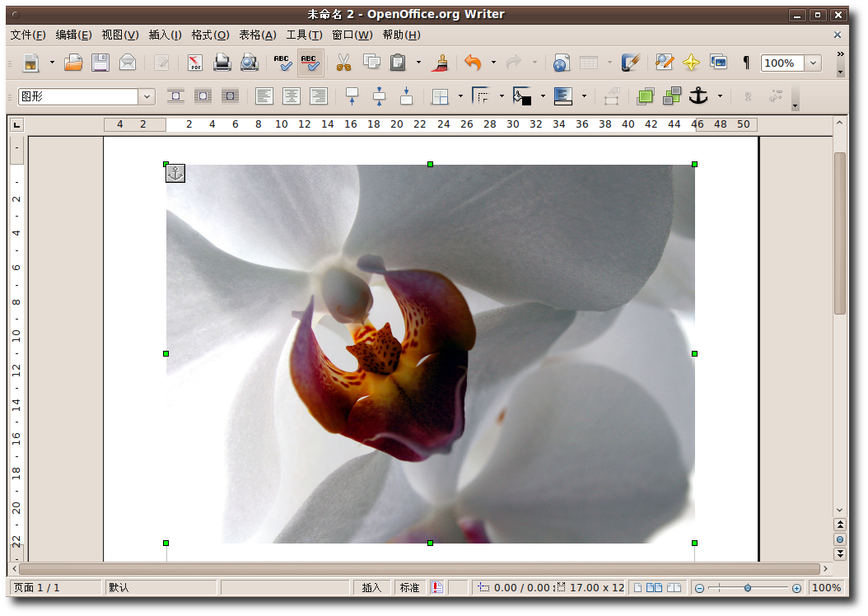Select the Format Paintbrush tool
868x616 pixels.
point(440,63)
